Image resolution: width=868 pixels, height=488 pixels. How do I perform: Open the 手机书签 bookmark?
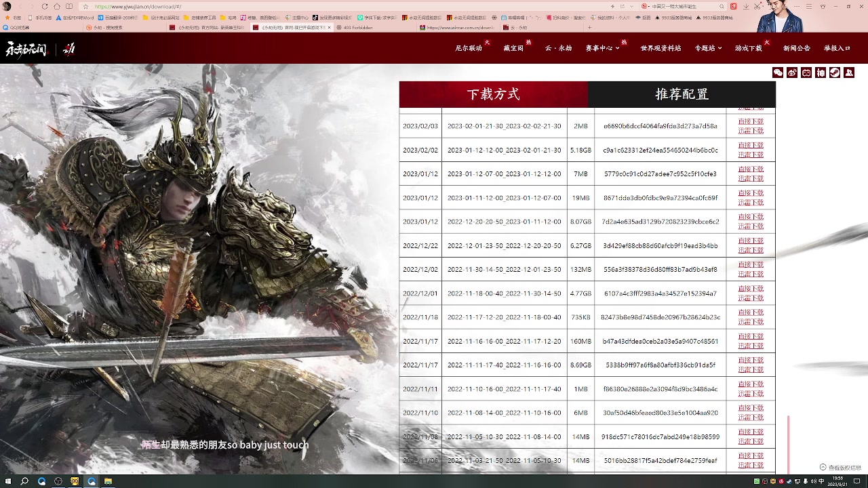(x=40, y=18)
